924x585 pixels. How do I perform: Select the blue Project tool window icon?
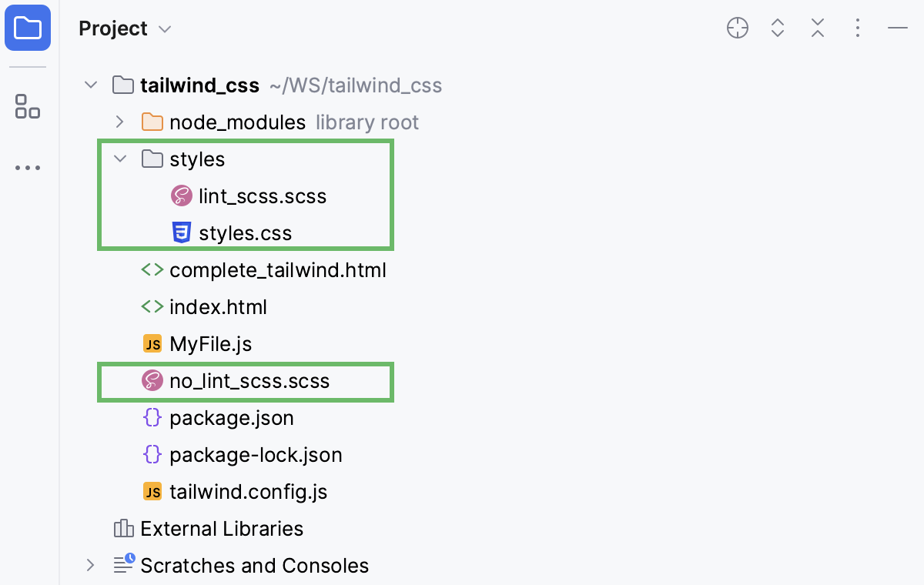pyautogui.click(x=28, y=28)
